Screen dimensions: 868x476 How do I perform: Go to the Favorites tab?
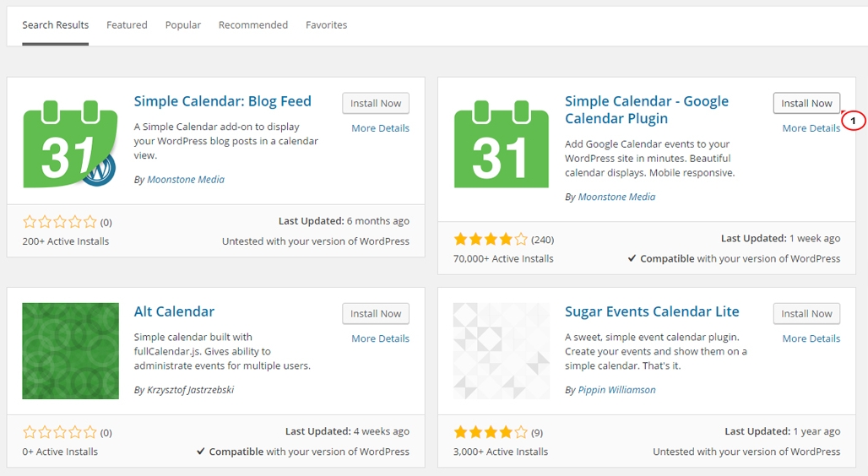pos(326,25)
